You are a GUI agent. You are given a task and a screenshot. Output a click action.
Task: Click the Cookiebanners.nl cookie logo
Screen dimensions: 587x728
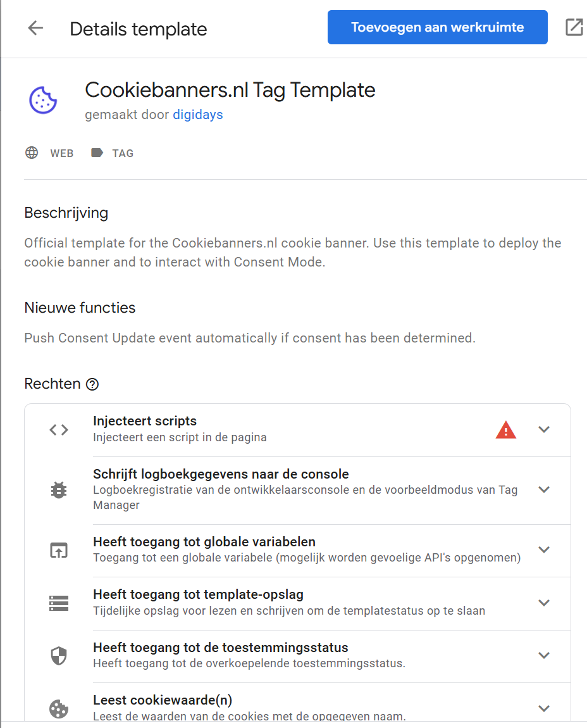(x=43, y=101)
